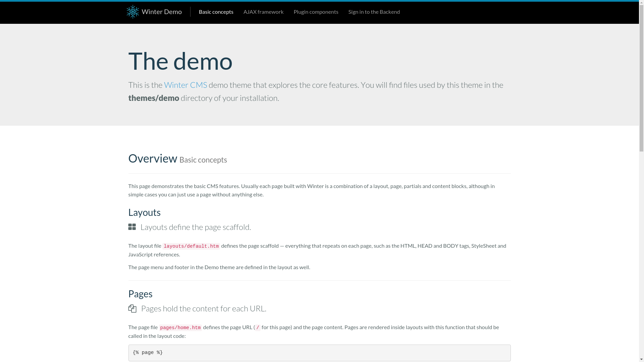Viewport: 644px width, 362px height.
Task: Click The demo main title
Action: point(180,61)
